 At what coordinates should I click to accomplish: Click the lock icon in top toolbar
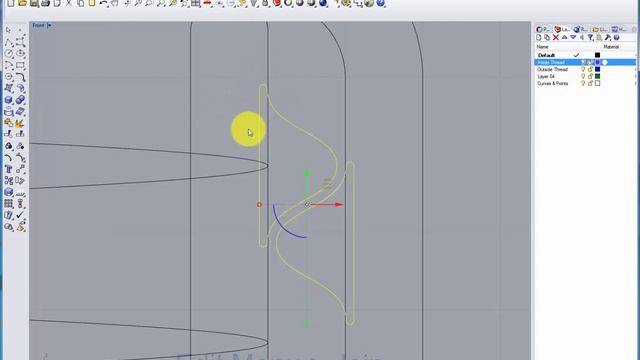click(265, 3)
